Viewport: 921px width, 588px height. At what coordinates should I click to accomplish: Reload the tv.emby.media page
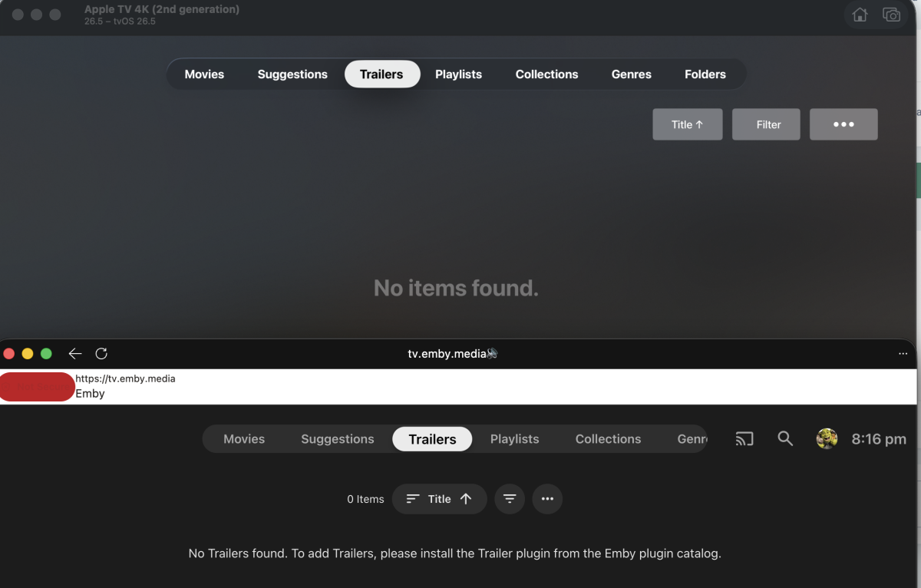(101, 354)
